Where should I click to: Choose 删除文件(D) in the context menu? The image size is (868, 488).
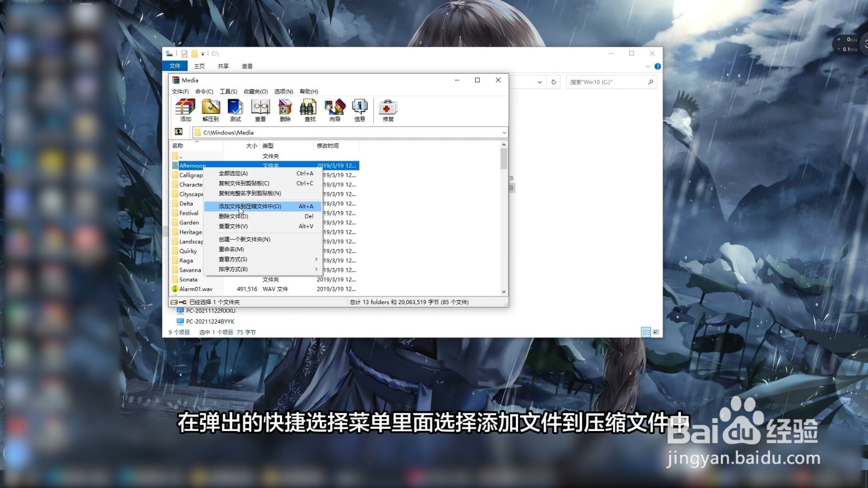[x=263, y=216]
